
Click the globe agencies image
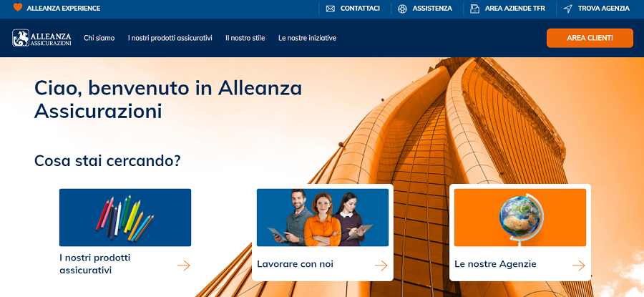coord(520,218)
